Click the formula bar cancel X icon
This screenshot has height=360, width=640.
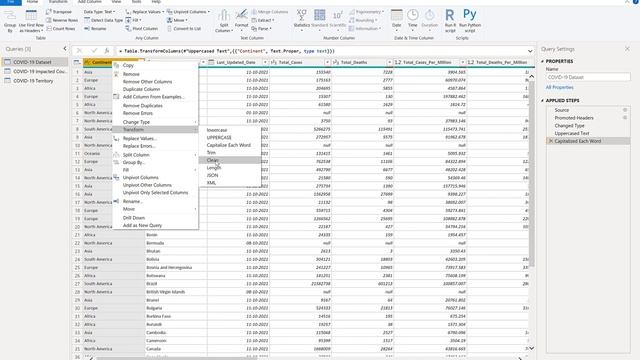pos(79,51)
